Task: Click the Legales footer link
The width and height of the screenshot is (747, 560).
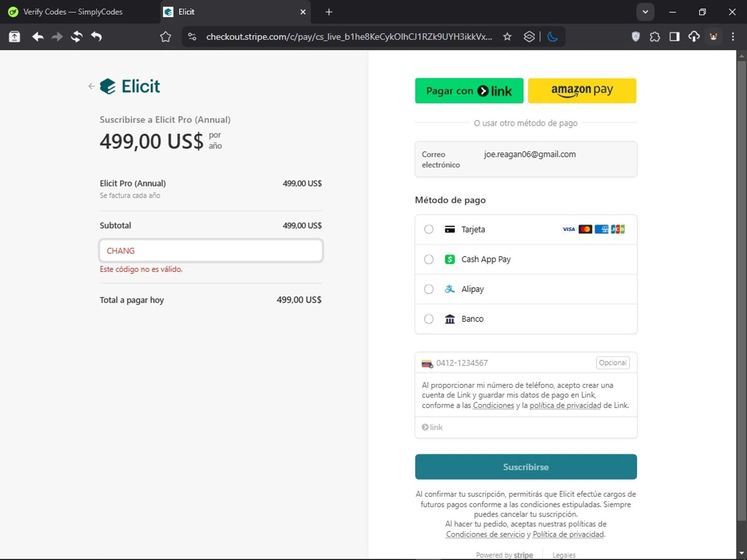Action: click(564, 555)
